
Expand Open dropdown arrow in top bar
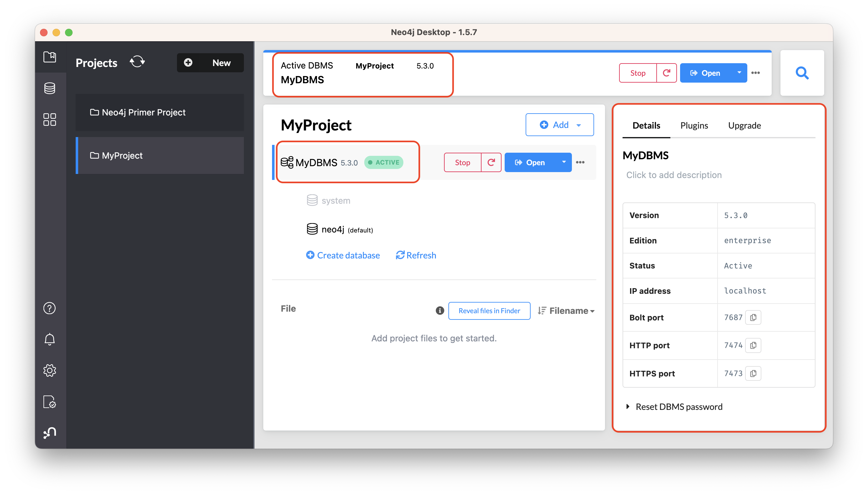point(739,73)
